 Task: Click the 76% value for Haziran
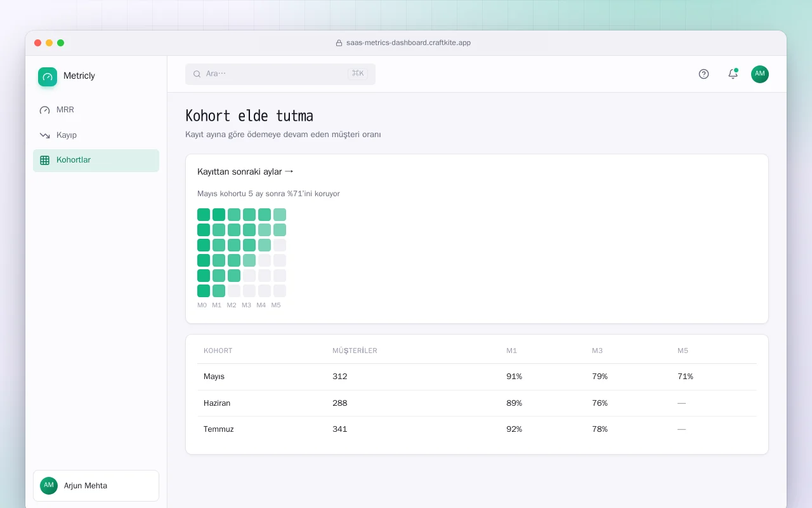(x=600, y=403)
